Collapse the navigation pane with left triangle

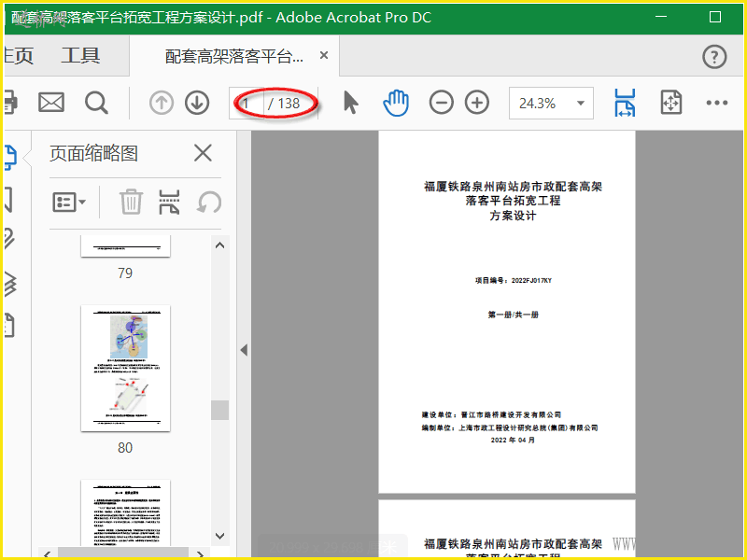click(x=244, y=351)
